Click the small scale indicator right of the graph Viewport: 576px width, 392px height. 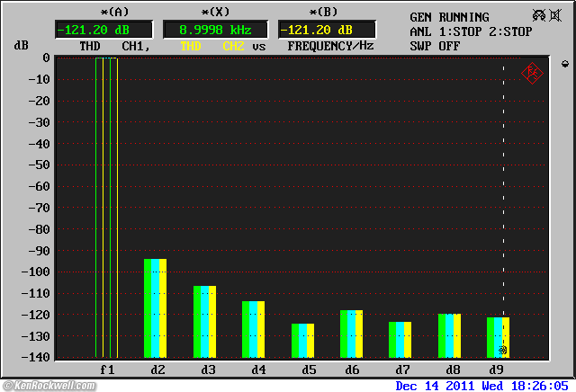point(564,64)
